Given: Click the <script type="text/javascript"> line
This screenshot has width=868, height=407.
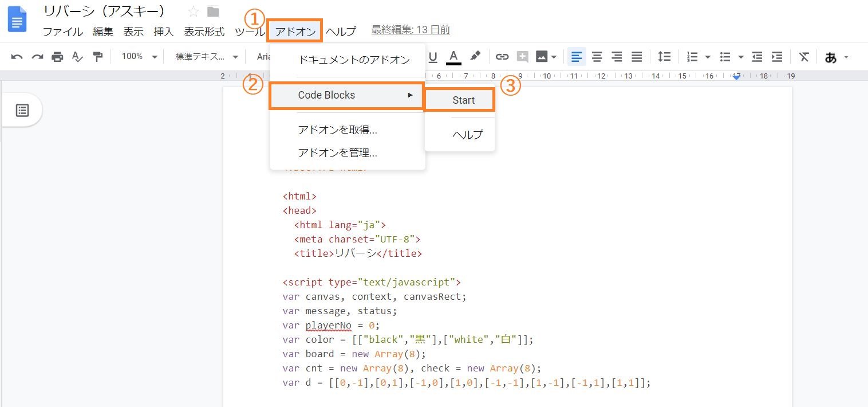Looking at the screenshot, I should pyautogui.click(x=372, y=282).
